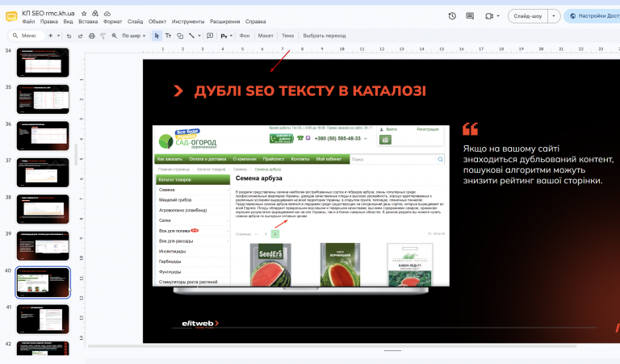
Task: Open the Правка menu
Action: click(49, 21)
